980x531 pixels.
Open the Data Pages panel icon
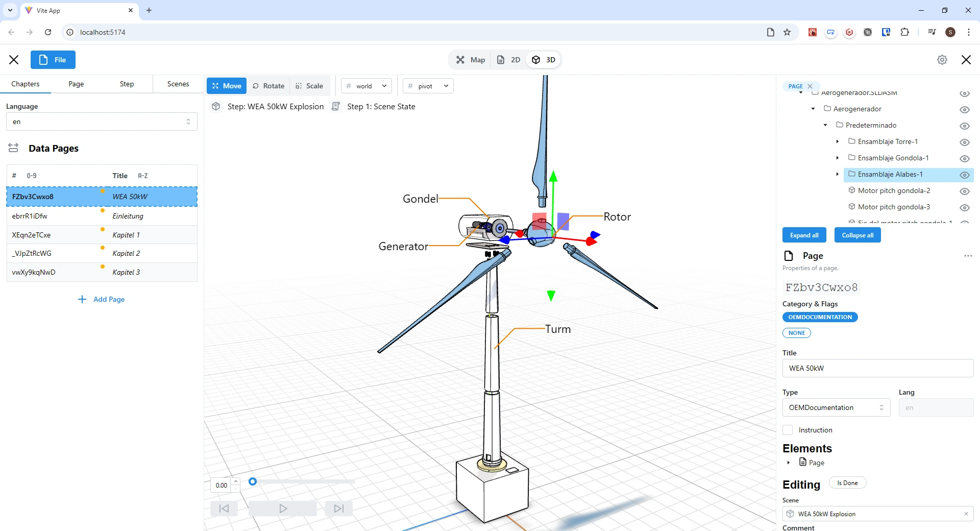tap(13, 148)
